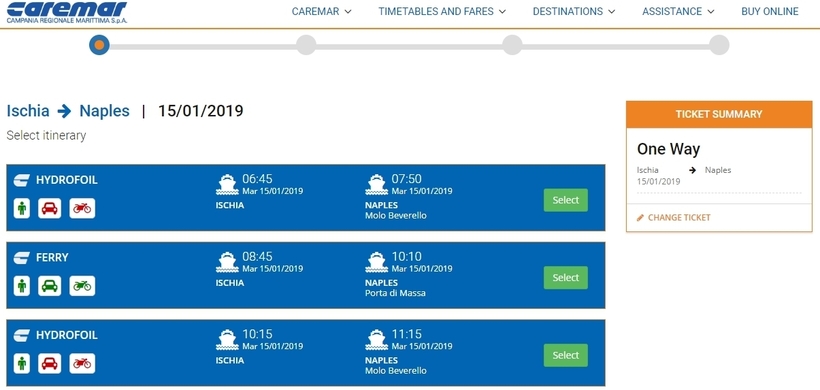Select the 06:45 hydrofoil itinerary
The image size is (820, 390).
pos(566,200)
